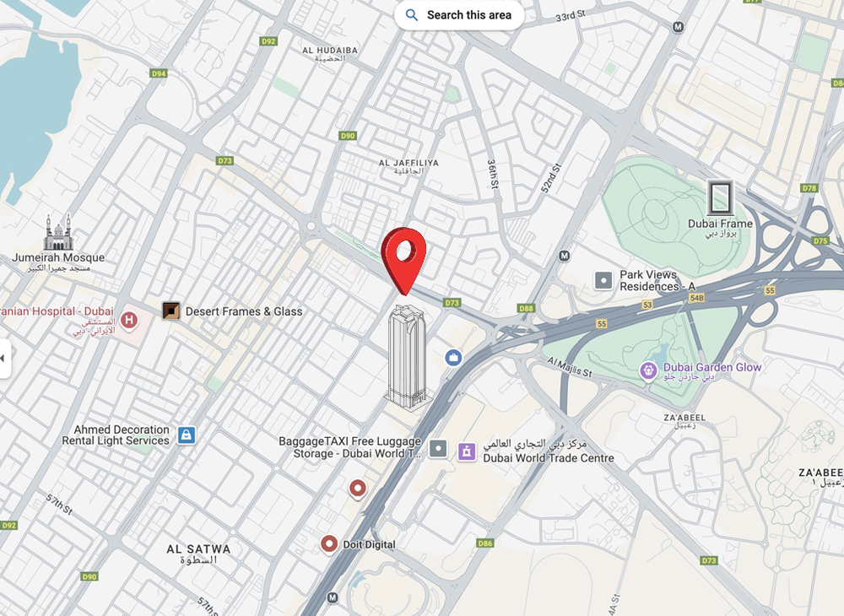The width and height of the screenshot is (844, 616).
Task: Click unnamed red pin above Doit Digital
Action: [x=358, y=489]
